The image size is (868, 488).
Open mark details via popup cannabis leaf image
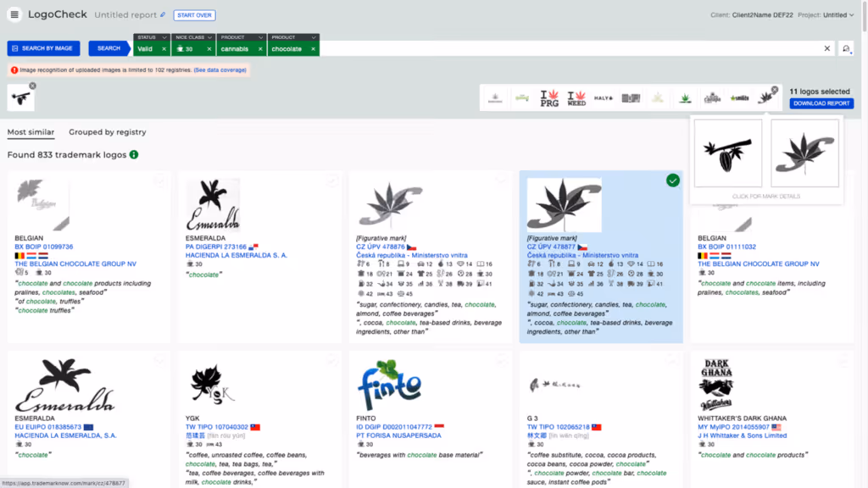click(805, 153)
